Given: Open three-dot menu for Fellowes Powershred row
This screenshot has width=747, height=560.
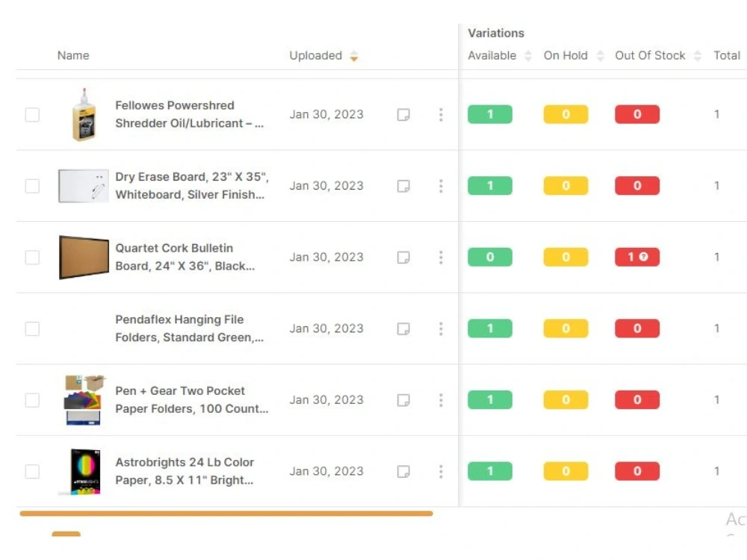Looking at the screenshot, I should coord(441,115).
